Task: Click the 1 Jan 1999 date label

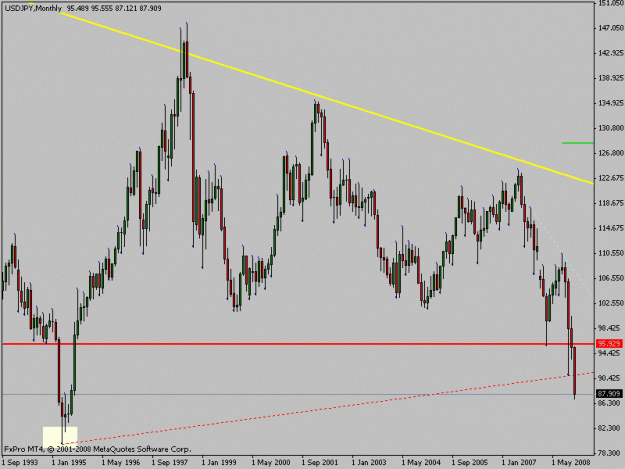Action: click(220, 463)
